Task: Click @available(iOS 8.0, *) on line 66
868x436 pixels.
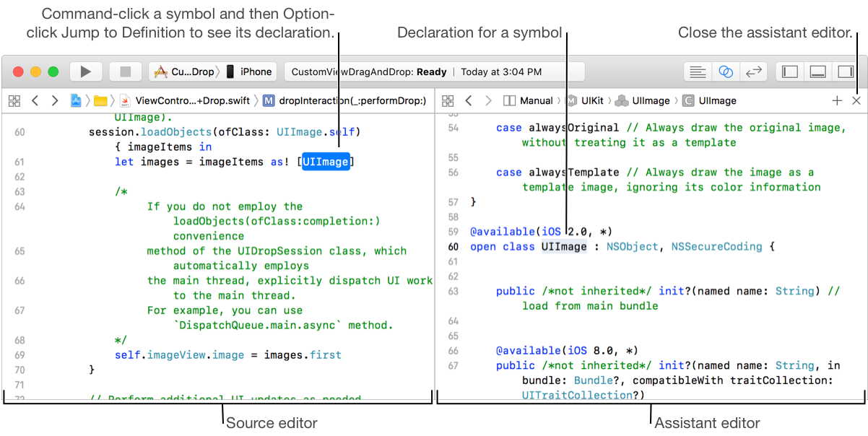Action: coord(568,351)
